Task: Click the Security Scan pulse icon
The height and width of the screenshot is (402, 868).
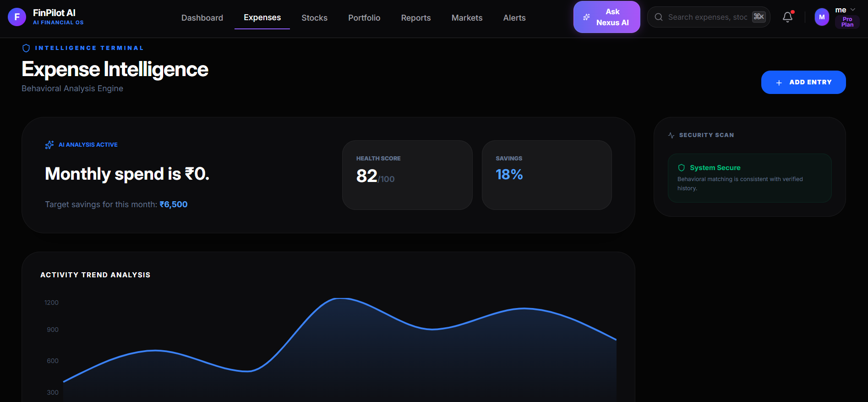Action: click(x=671, y=135)
